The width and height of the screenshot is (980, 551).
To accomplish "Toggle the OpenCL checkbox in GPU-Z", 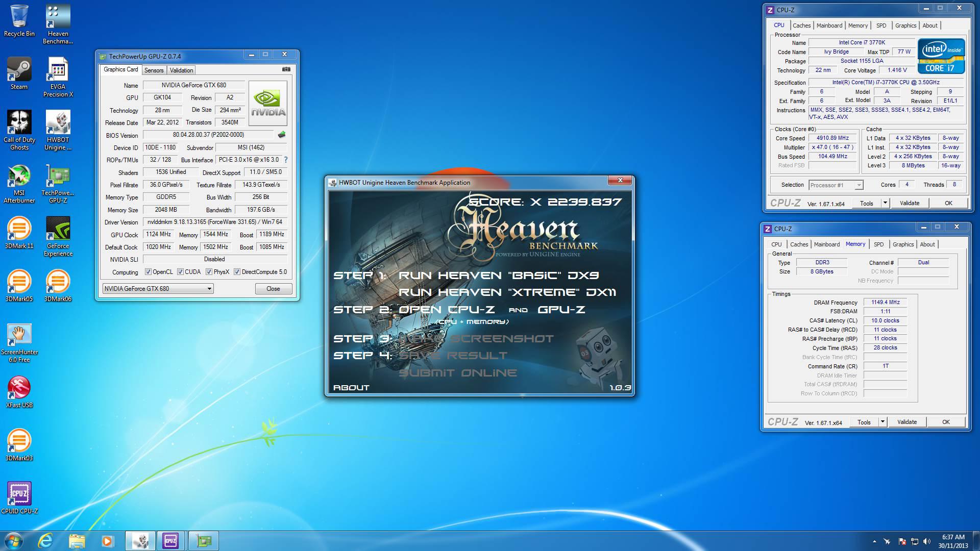I will point(148,272).
